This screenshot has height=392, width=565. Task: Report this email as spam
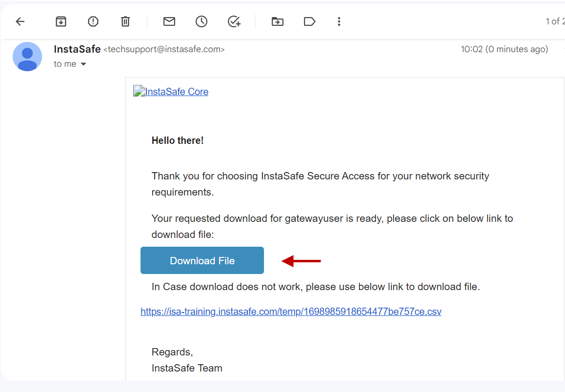click(93, 21)
